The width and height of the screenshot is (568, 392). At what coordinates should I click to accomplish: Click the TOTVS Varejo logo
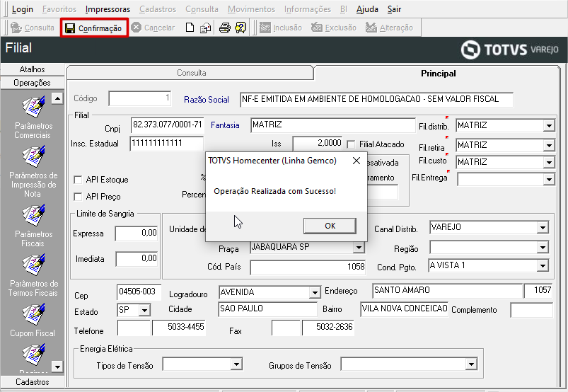tap(510, 50)
